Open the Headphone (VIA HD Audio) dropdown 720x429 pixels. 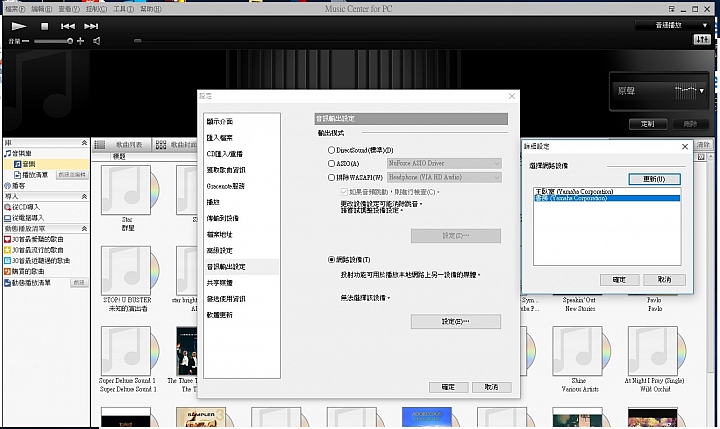444,177
